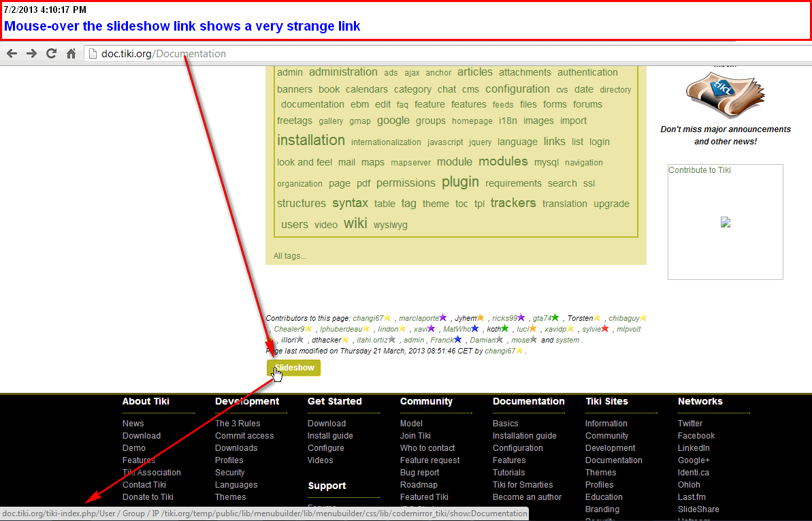The width and height of the screenshot is (812, 521).
Task: Open Join Tiki link
Action: tap(415, 436)
